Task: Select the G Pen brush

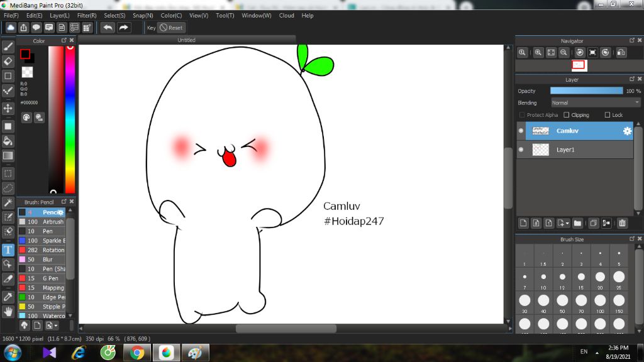Action: [x=42, y=278]
